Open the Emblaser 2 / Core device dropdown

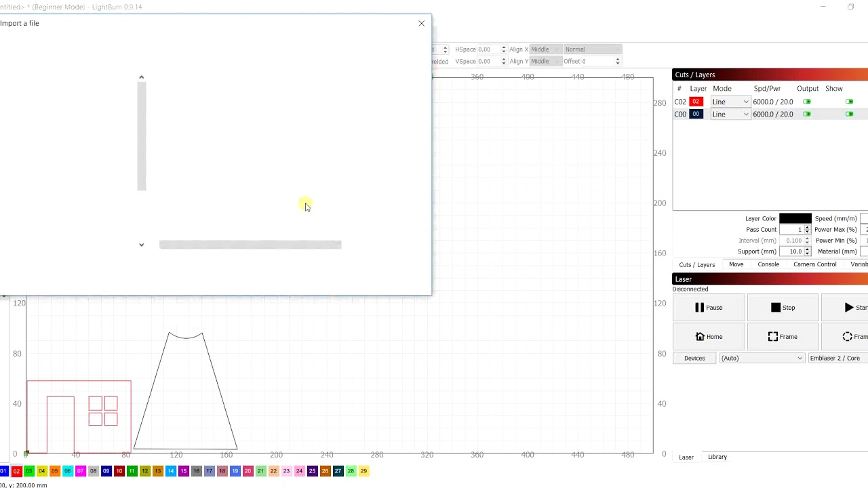click(x=838, y=358)
